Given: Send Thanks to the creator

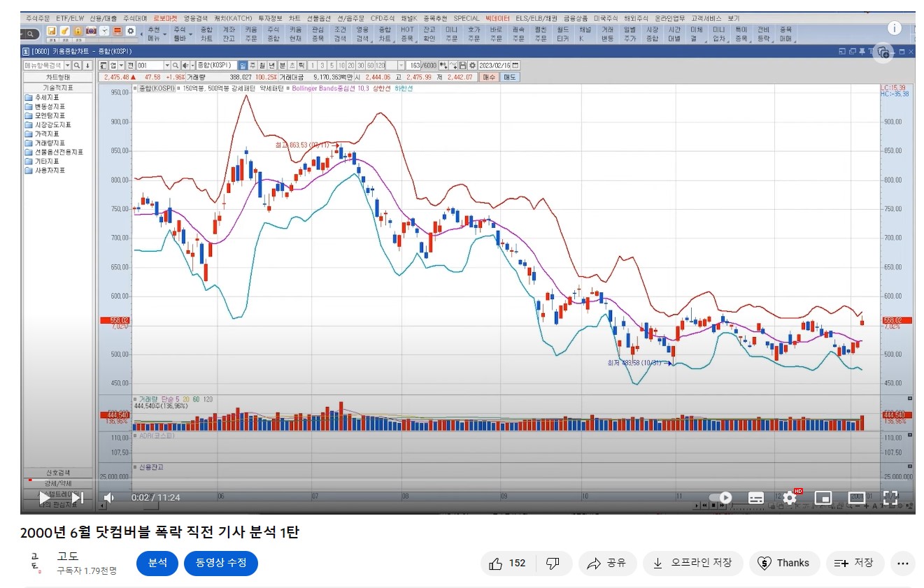Looking at the screenshot, I should [784, 563].
